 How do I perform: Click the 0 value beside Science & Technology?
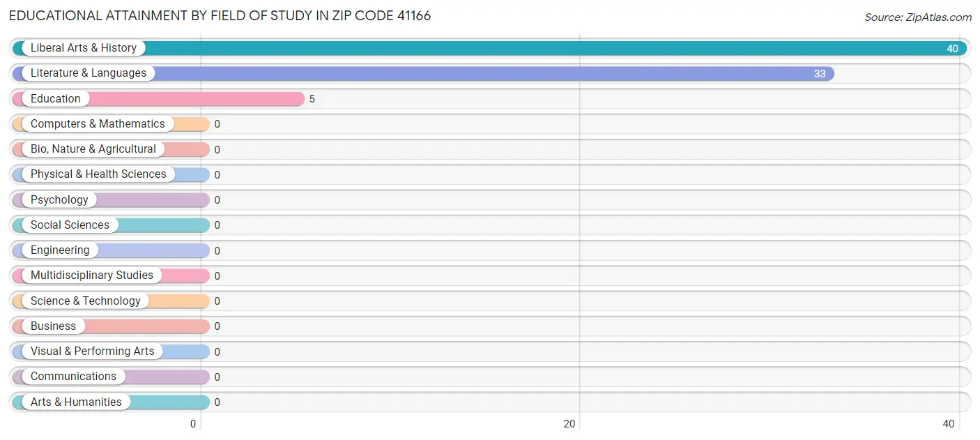click(217, 301)
